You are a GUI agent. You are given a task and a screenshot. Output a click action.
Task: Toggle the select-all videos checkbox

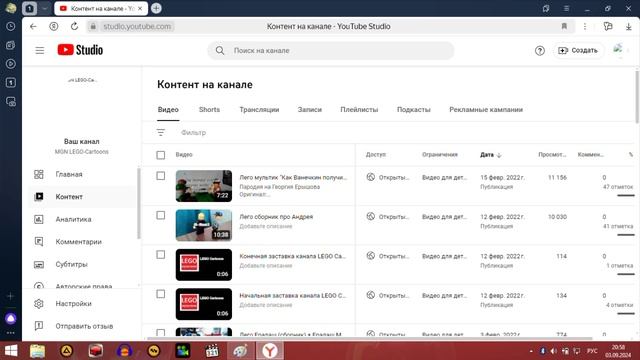pyautogui.click(x=161, y=155)
